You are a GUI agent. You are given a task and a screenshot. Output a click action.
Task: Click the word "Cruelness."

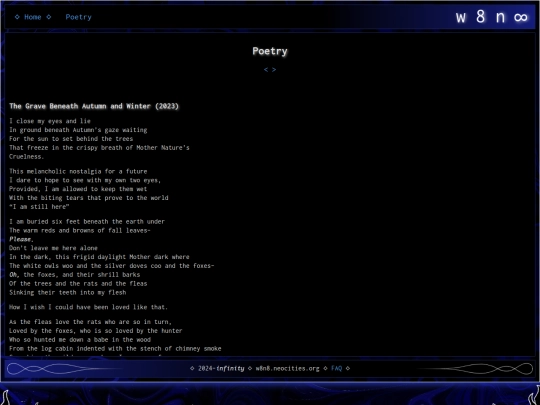coord(27,157)
